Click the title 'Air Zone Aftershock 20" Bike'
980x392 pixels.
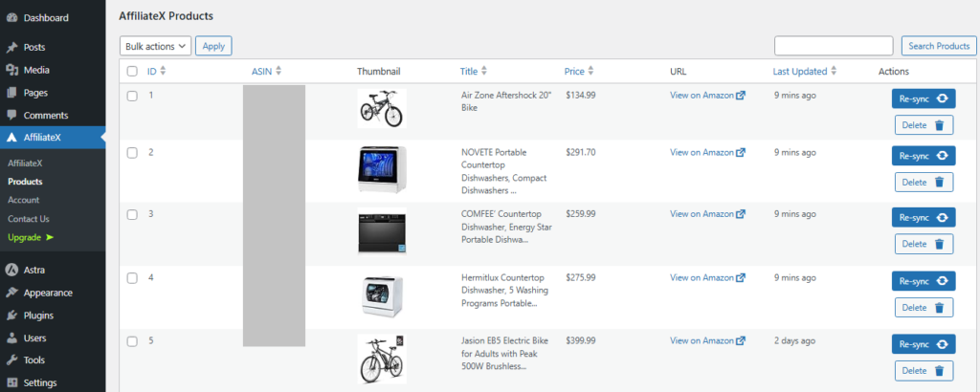pyautogui.click(x=506, y=101)
